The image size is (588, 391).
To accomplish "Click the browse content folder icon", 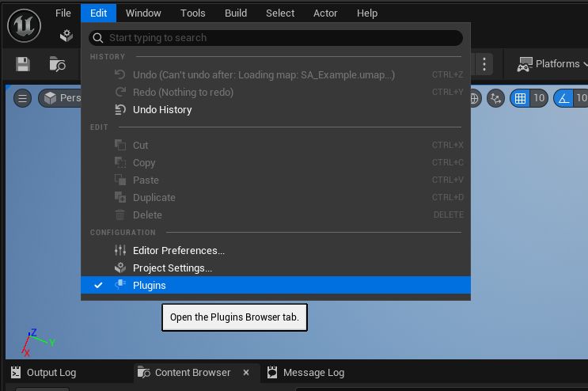I will click(57, 64).
